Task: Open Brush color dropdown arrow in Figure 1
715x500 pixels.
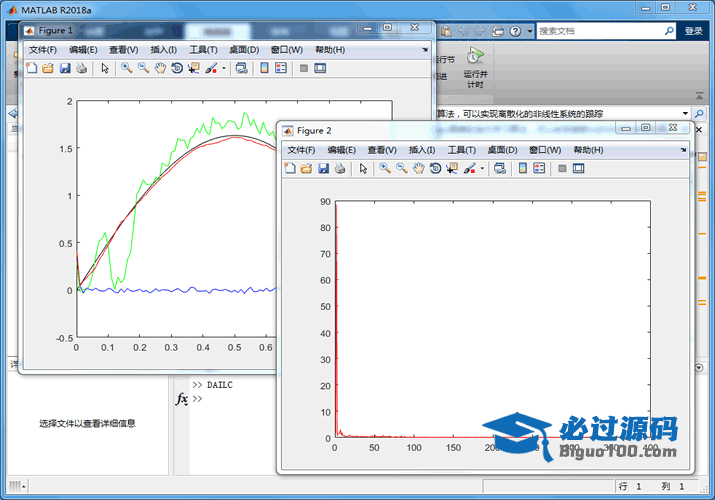Action: click(x=224, y=68)
